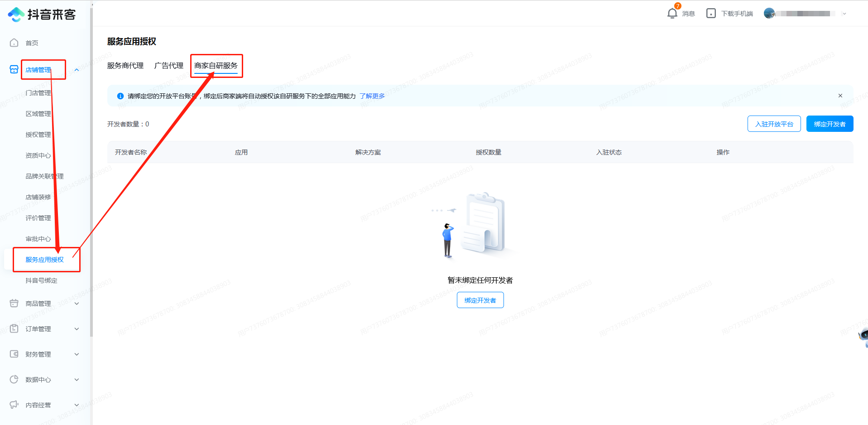Open the account dropdown arrow
This screenshot has height=425, width=868.
844,14
